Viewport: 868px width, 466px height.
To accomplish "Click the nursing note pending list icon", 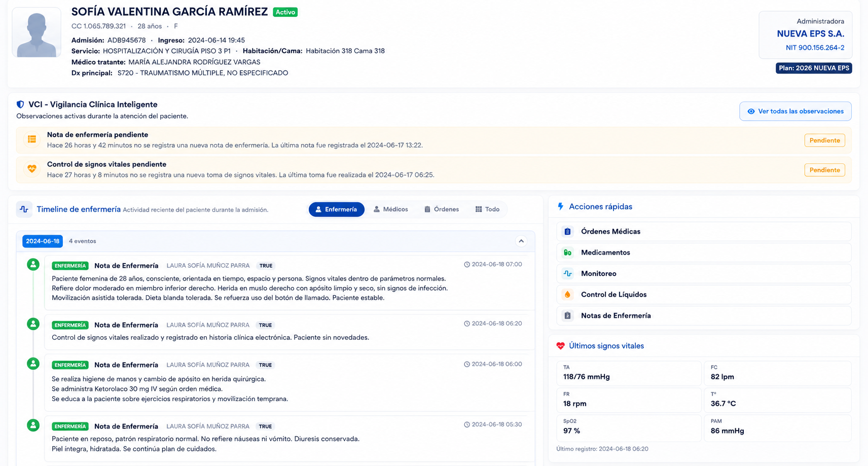I will [x=32, y=139].
